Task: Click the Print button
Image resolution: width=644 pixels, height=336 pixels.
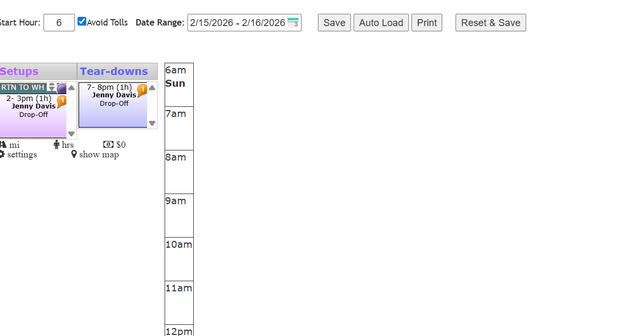Action: click(426, 23)
